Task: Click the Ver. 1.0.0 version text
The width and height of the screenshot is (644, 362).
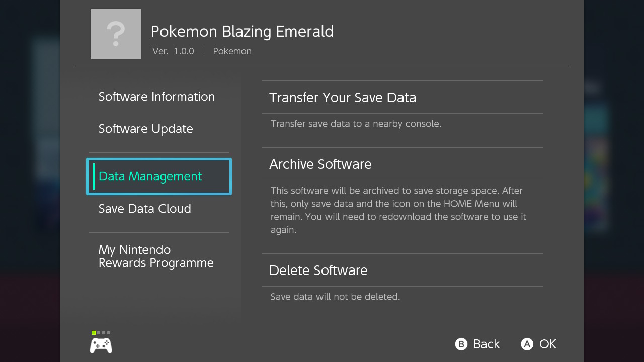Action: (x=173, y=51)
